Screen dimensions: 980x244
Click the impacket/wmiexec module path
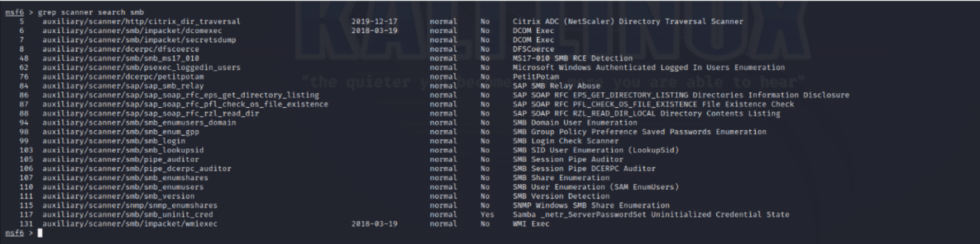click(130, 224)
